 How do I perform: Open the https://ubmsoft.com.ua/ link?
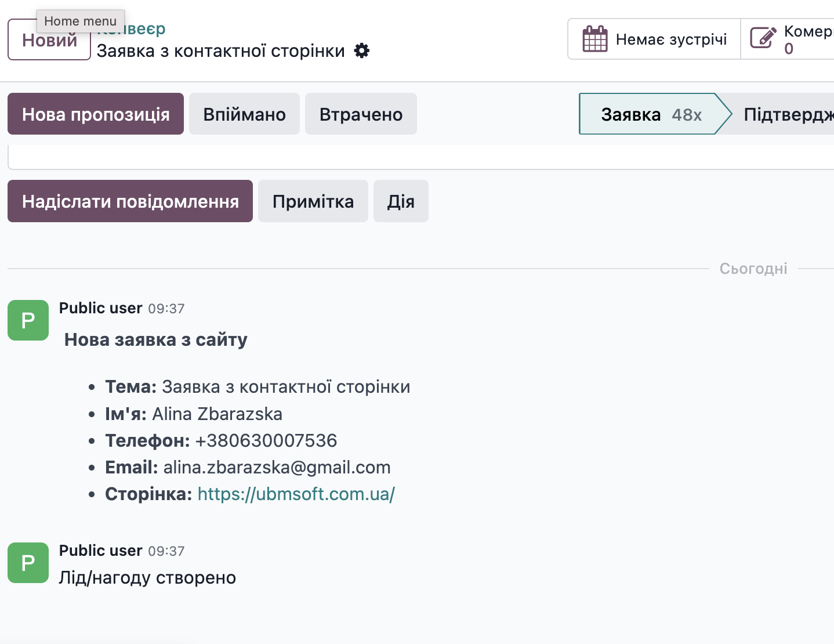[x=296, y=494]
